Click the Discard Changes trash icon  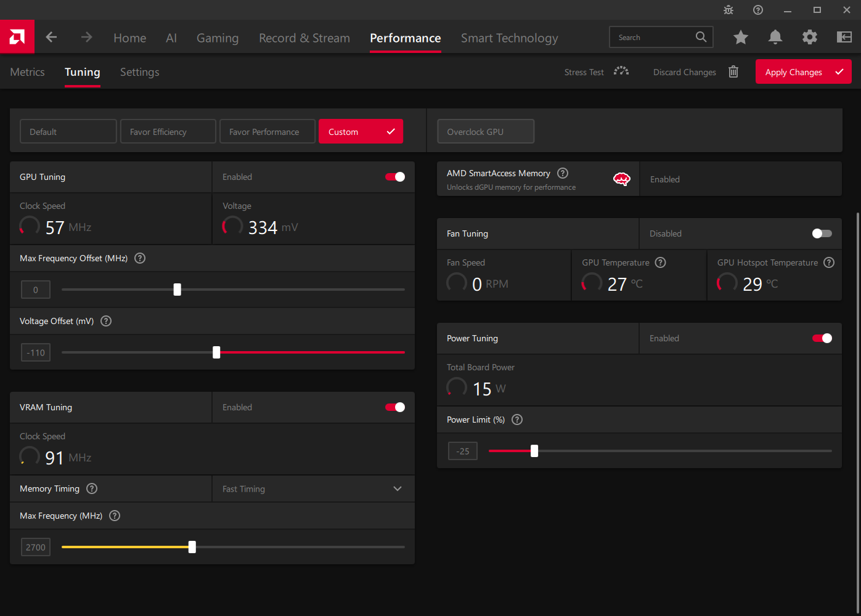click(733, 71)
